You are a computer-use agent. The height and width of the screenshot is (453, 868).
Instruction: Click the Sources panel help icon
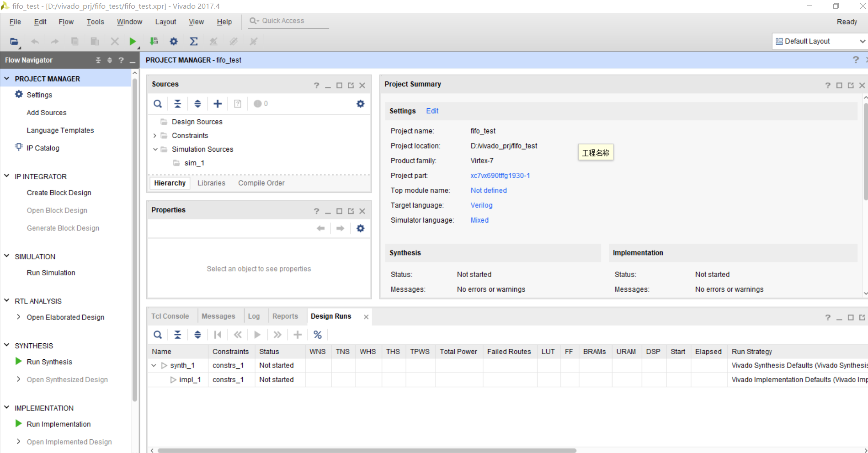point(316,85)
